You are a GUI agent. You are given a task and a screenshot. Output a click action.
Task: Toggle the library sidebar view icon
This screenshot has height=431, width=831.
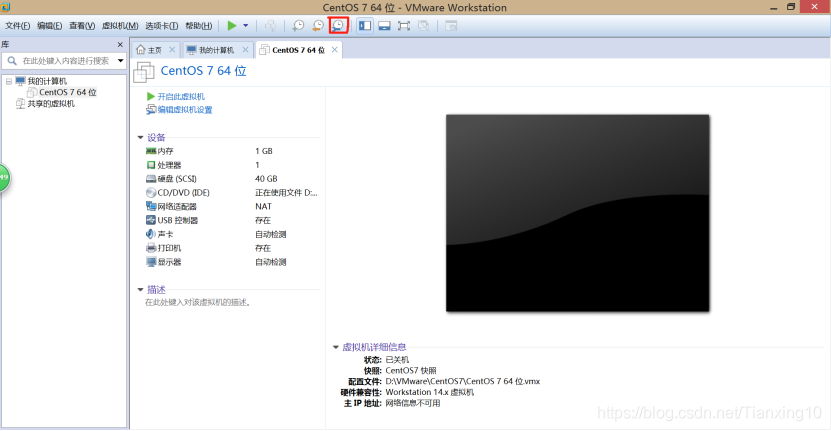coord(365,25)
